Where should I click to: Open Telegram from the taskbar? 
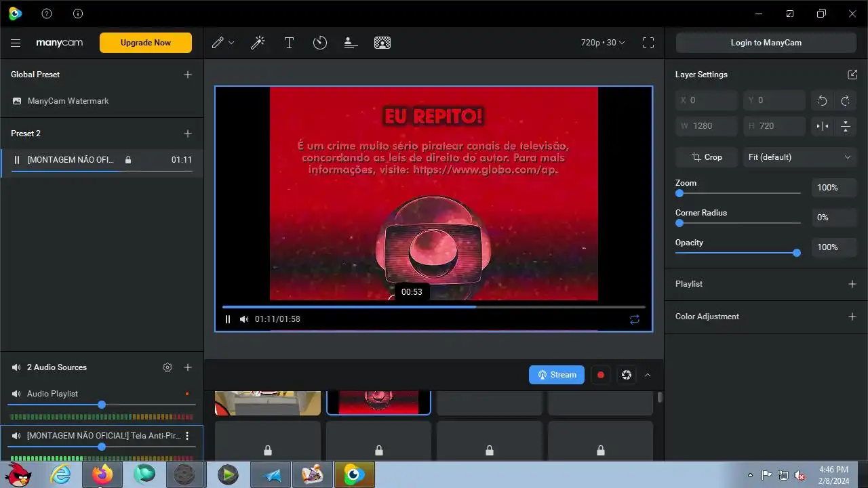pyautogui.click(x=270, y=474)
